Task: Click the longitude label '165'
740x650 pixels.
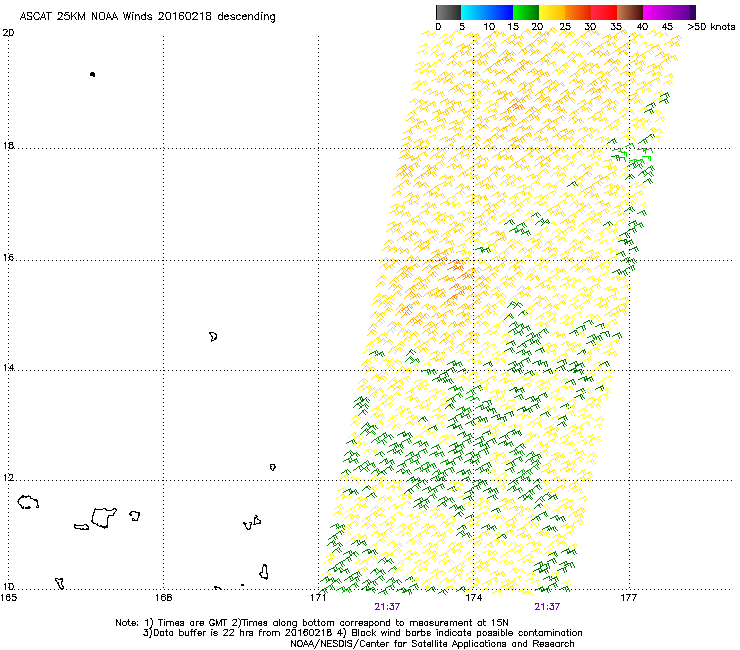Action: [x=8, y=598]
